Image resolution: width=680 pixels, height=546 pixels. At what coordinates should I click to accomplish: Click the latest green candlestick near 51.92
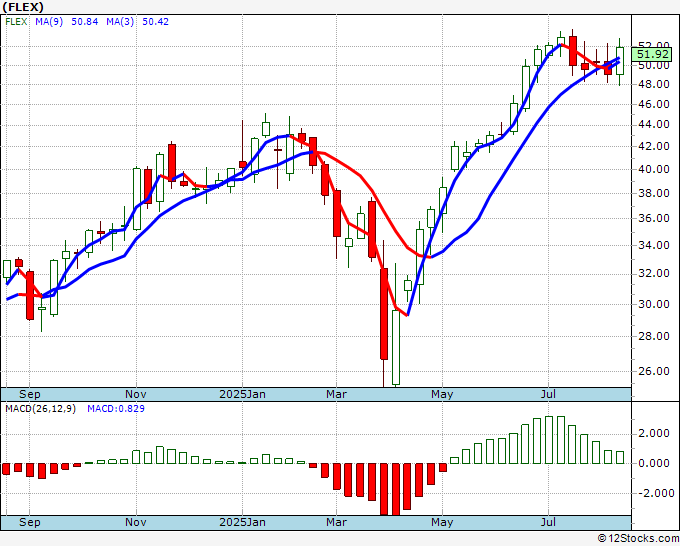coord(620,61)
